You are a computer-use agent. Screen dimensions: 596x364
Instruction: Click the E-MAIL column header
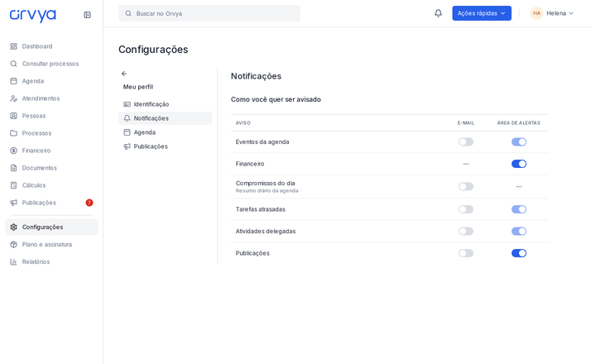(465, 122)
